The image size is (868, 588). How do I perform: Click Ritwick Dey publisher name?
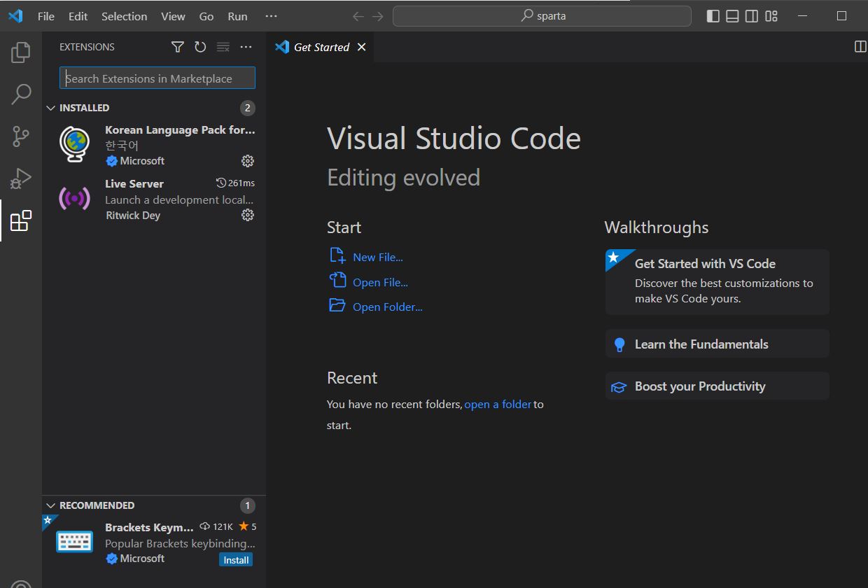133,215
